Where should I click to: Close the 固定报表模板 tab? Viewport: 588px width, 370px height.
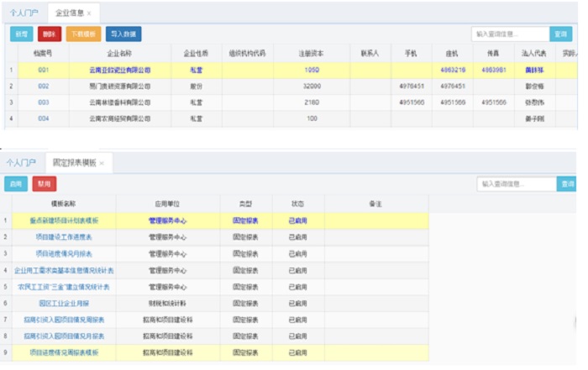tap(102, 164)
